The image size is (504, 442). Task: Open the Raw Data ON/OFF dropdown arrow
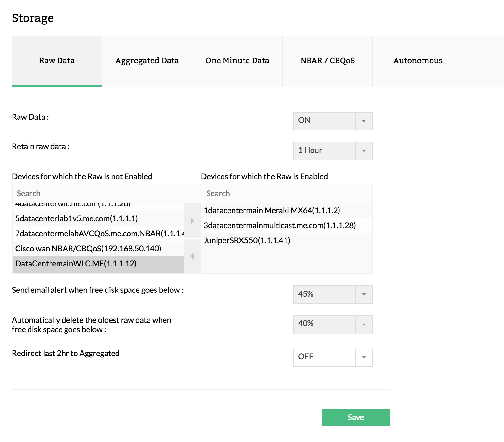(x=364, y=121)
